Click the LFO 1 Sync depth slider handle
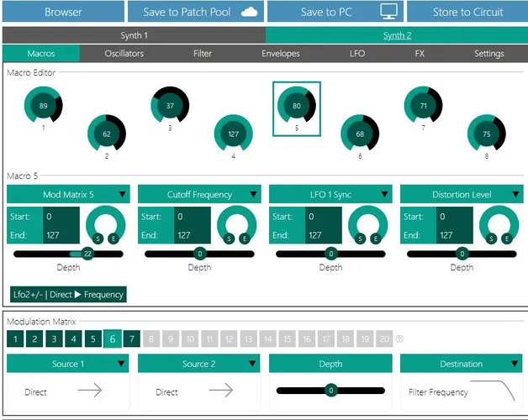528x420 pixels. click(330, 254)
